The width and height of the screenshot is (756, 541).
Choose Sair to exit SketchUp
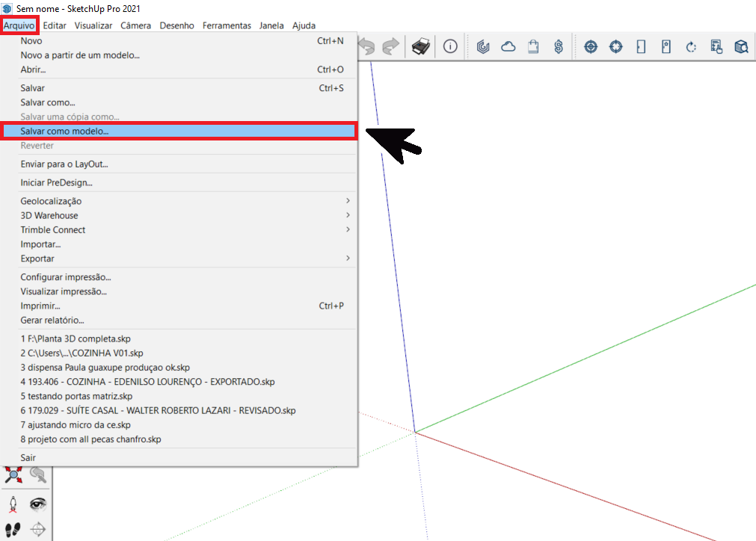click(179, 457)
